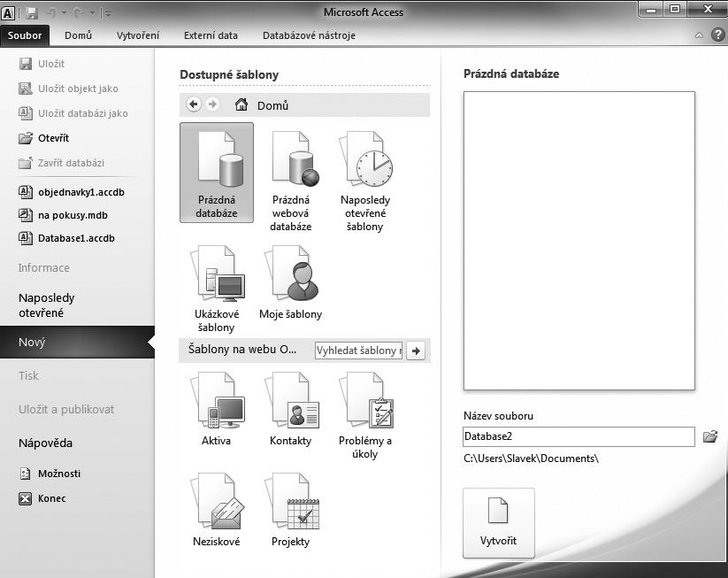The width and height of the screenshot is (728, 578).
Task: Select the Neziskové online template
Action: click(x=217, y=509)
